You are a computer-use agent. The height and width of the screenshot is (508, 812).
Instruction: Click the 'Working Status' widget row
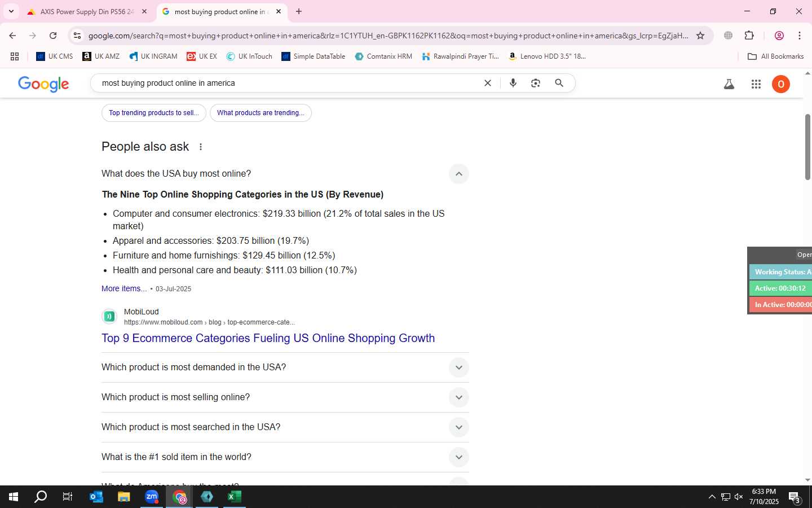tap(780, 272)
